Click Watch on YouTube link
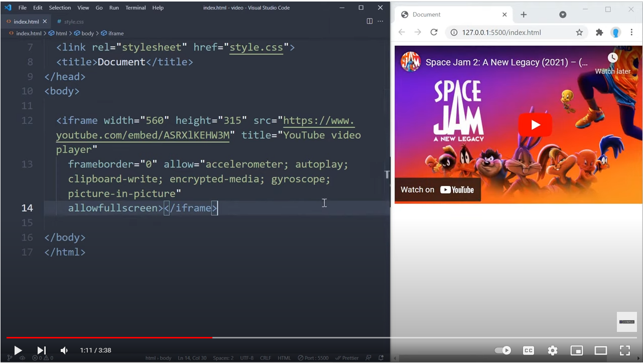 (x=437, y=190)
